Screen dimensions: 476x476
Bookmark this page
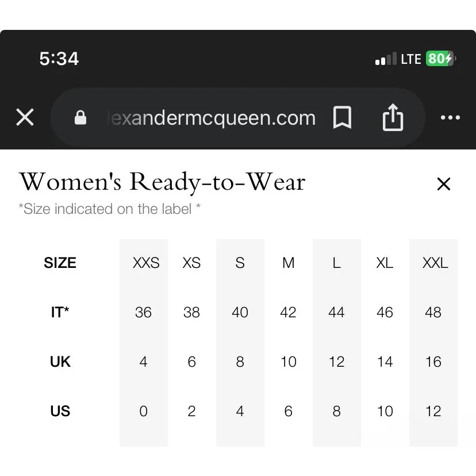click(x=342, y=118)
